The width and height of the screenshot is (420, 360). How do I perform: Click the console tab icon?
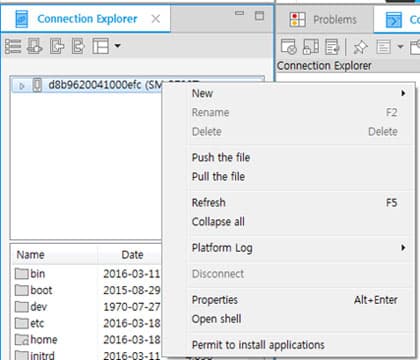[x=394, y=20]
